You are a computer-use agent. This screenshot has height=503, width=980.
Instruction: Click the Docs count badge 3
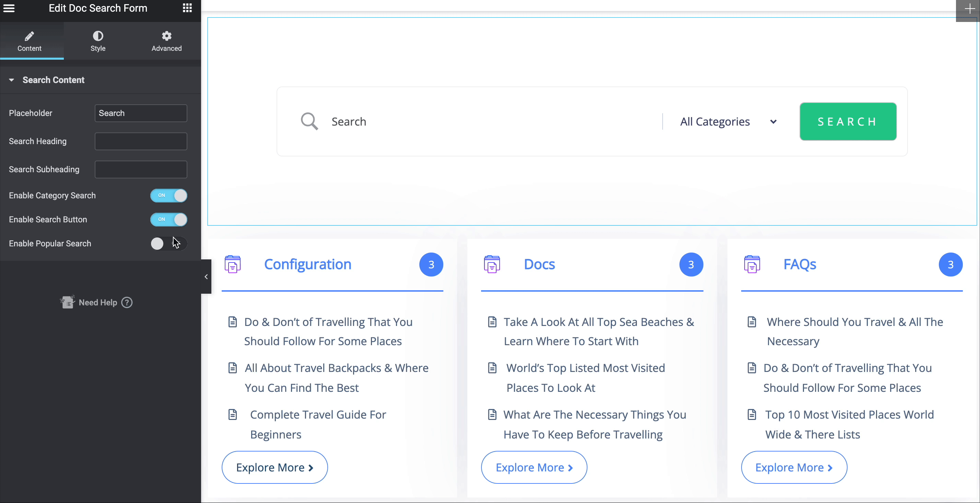[691, 265]
